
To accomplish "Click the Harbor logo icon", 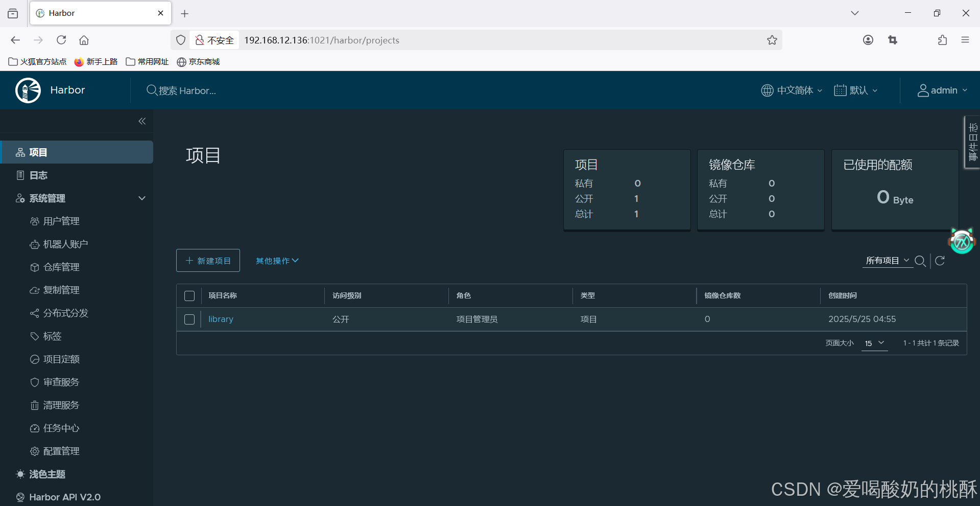I will pos(28,90).
